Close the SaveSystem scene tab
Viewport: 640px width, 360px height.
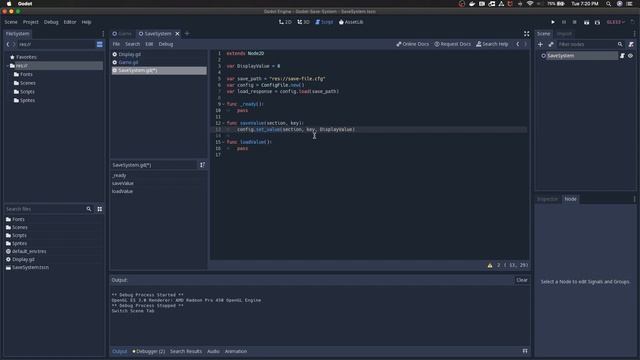[177, 33]
